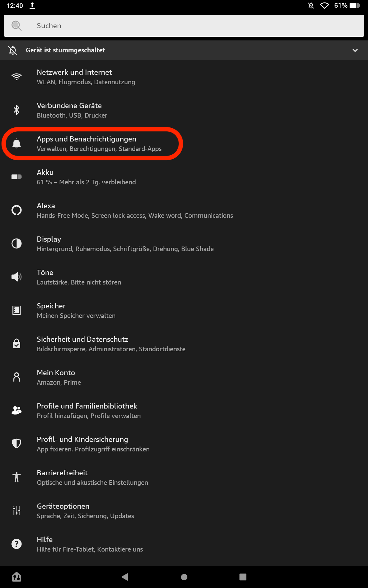Screen dimensions: 368x588
Task: Open the Speicher settings entry
Action: pyautogui.click(x=76, y=311)
